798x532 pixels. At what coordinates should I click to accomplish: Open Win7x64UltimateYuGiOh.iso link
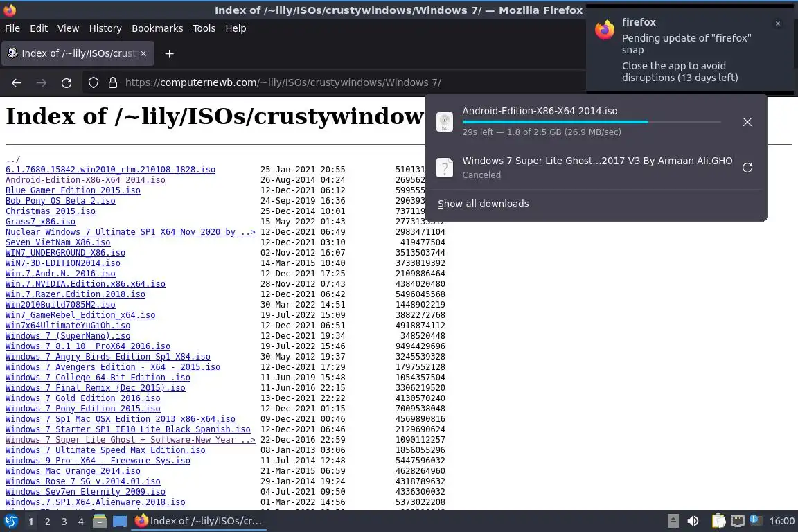(68, 326)
